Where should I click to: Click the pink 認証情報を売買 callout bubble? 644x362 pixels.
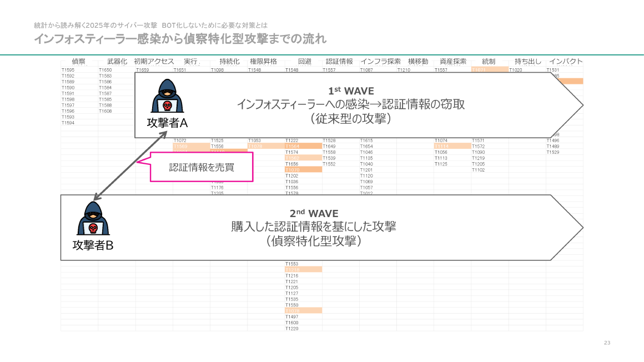[x=201, y=165]
